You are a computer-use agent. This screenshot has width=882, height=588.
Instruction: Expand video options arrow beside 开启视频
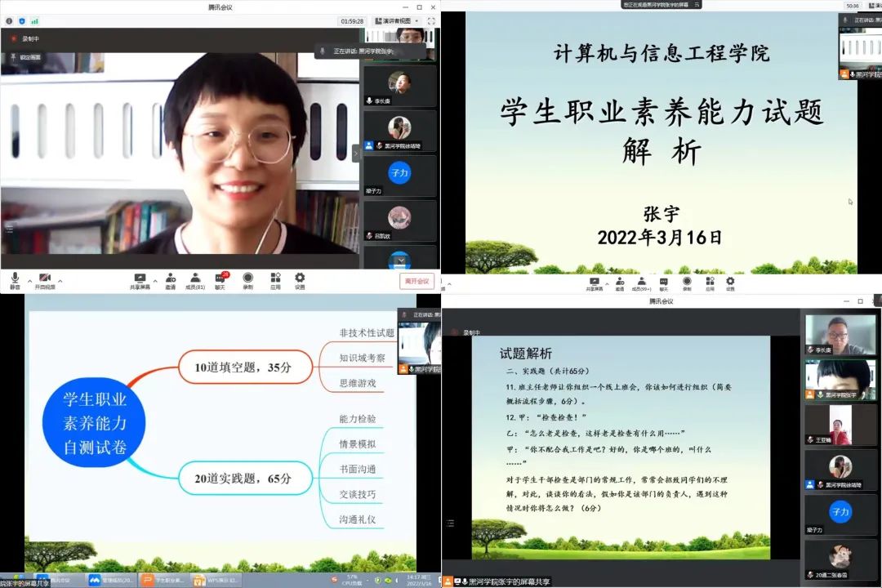coord(60,280)
